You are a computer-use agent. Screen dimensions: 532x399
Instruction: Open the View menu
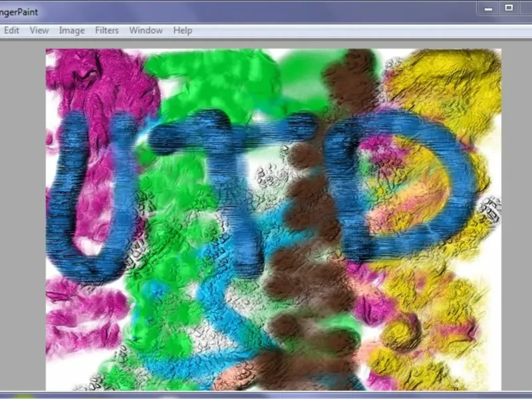[39, 31]
